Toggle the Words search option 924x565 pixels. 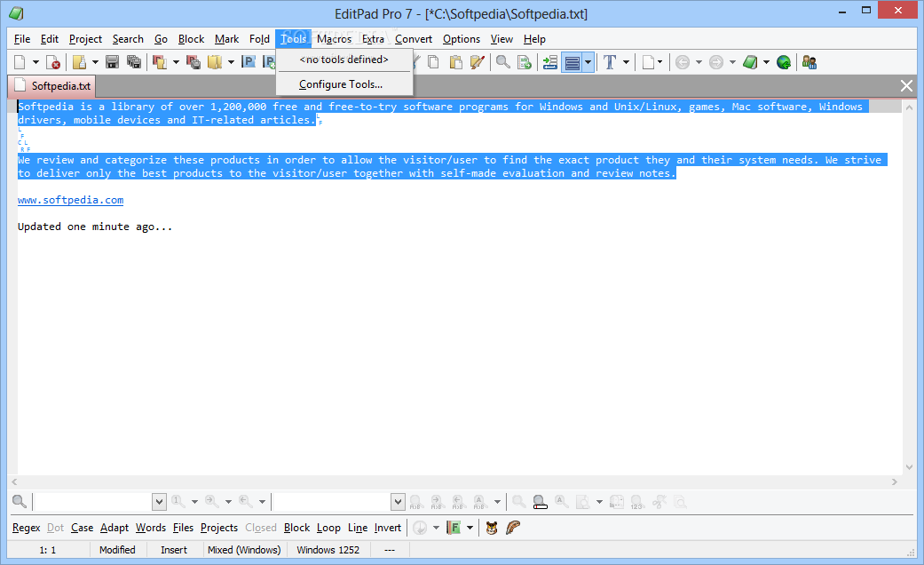pyautogui.click(x=151, y=528)
